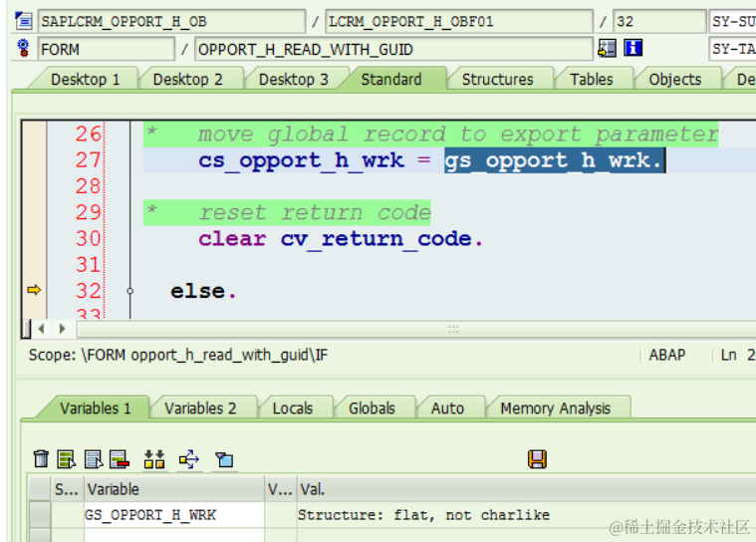756x542 pixels.
Task: Click the 'move global record to export parameter' comment
Action: (x=457, y=135)
